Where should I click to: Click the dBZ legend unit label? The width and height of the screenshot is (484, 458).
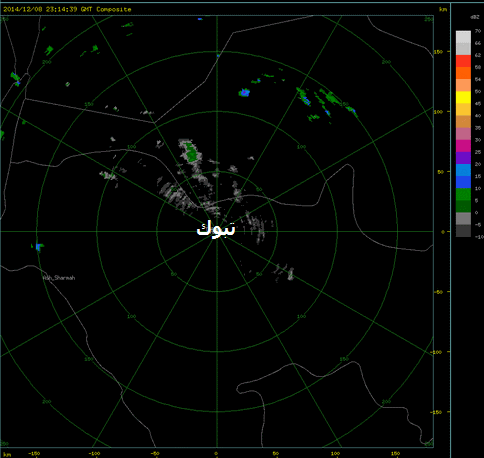click(475, 17)
